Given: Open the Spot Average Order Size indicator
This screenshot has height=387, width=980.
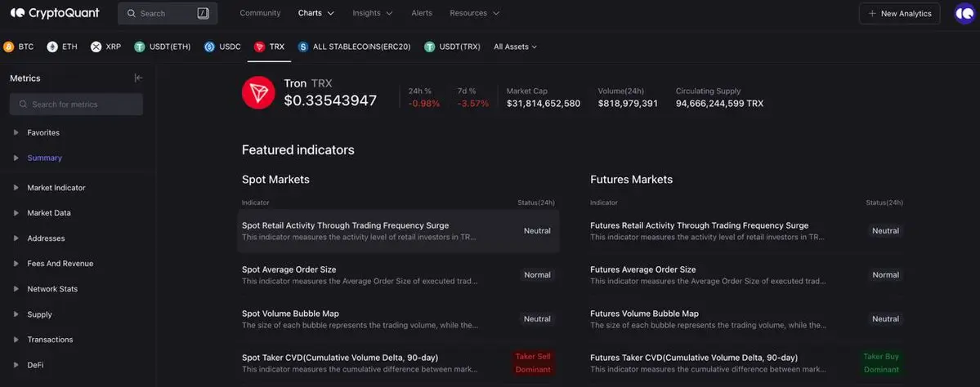Looking at the screenshot, I should [398, 275].
